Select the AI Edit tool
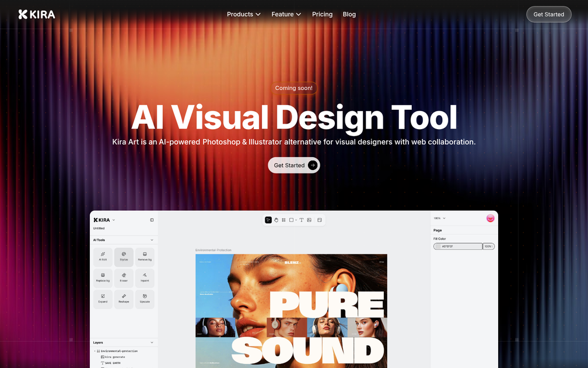 pos(103,256)
